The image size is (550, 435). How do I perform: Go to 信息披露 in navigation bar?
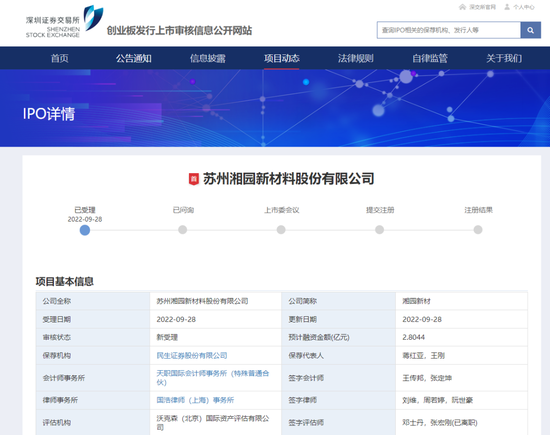208,58
